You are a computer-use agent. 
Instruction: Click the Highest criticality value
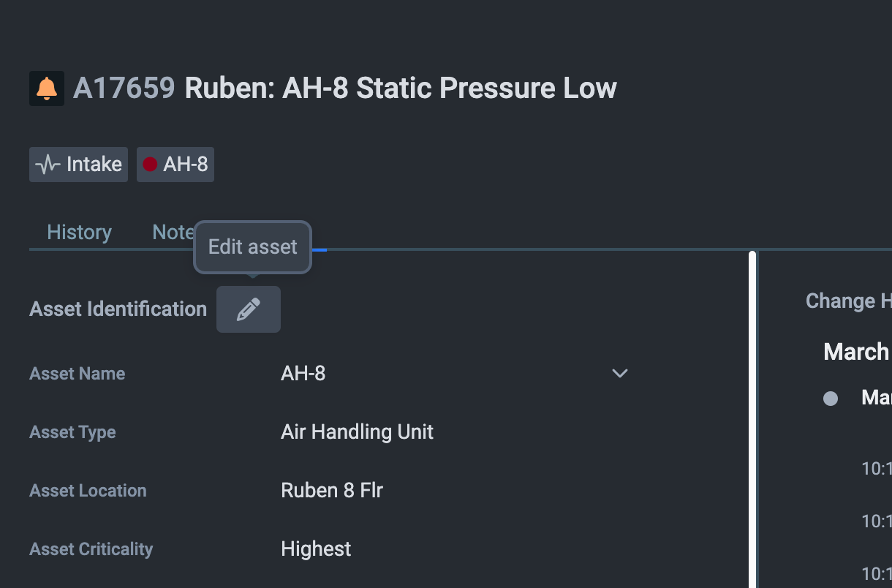point(316,549)
